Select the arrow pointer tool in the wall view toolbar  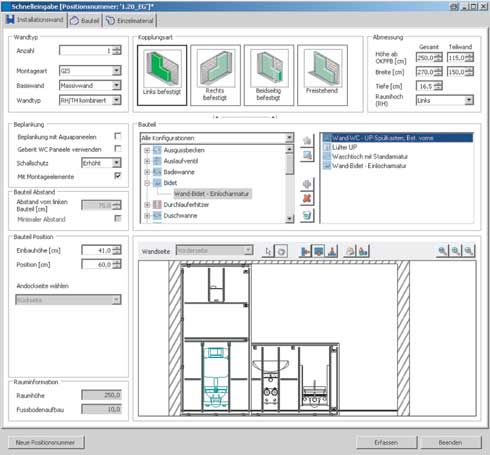268,251
